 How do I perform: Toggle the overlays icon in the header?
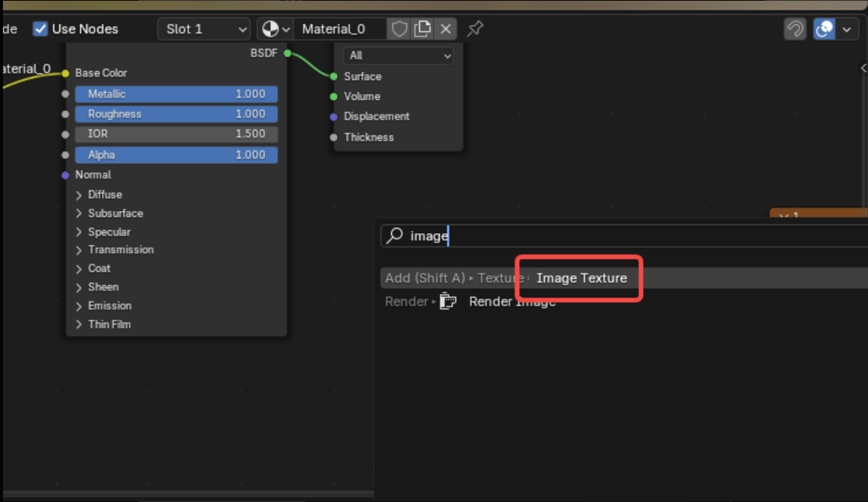tap(823, 29)
